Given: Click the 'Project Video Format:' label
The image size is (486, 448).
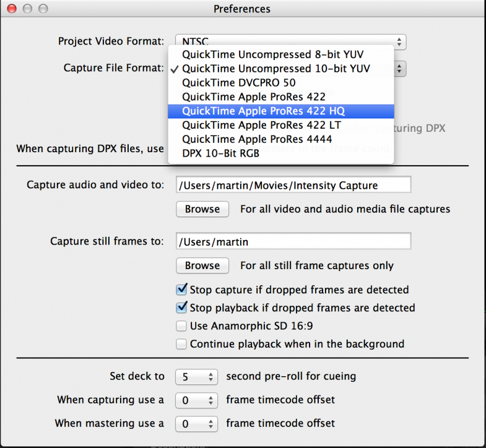Looking at the screenshot, I should pyautogui.click(x=111, y=41).
